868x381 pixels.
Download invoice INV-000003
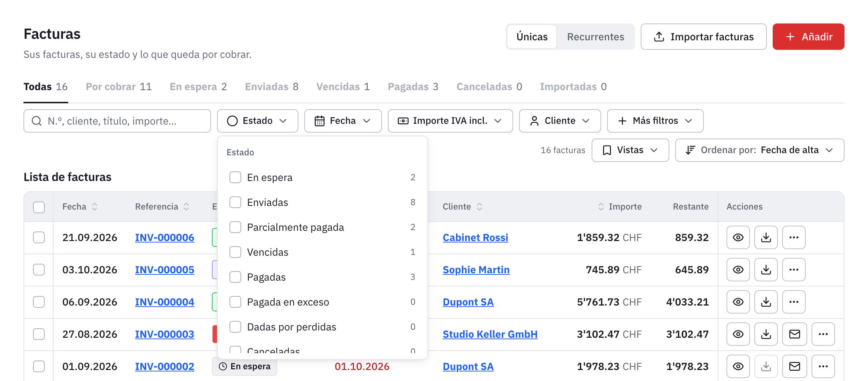(x=766, y=334)
